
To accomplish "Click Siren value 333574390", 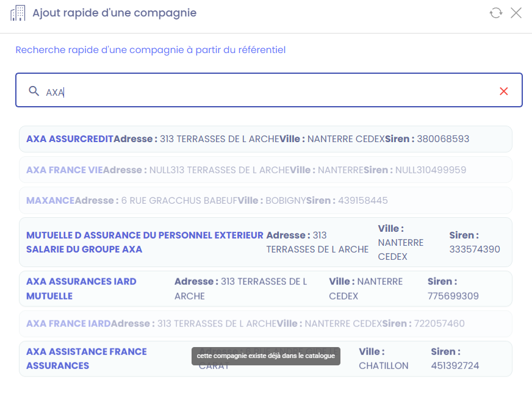I will pyautogui.click(x=474, y=249).
